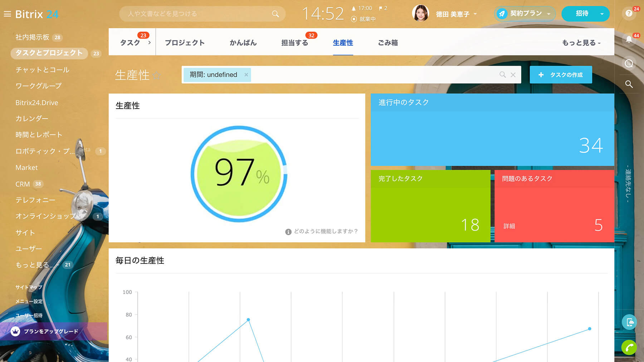
Task: Open CRM in sidebar
Action: tap(23, 184)
